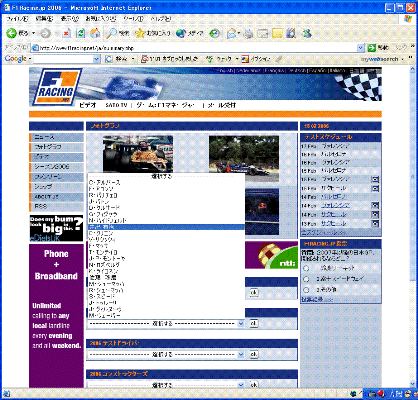Refresh the page using the Refresh icon
This screenshot has width=418, height=400.
(x=80, y=33)
